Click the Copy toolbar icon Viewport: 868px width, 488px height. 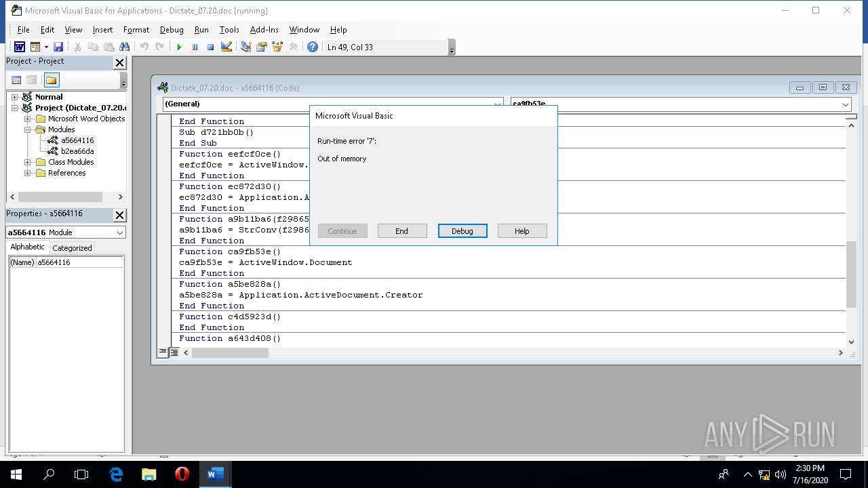(93, 47)
